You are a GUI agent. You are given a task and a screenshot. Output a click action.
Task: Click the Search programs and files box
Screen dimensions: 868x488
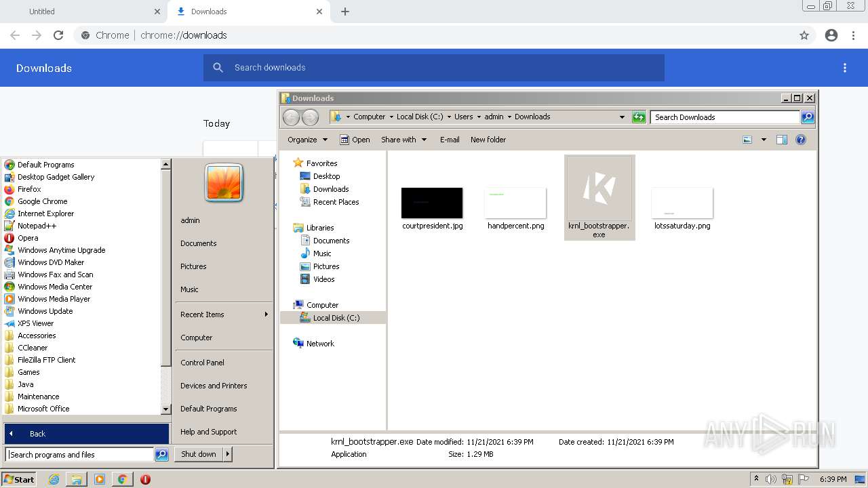pos(80,455)
